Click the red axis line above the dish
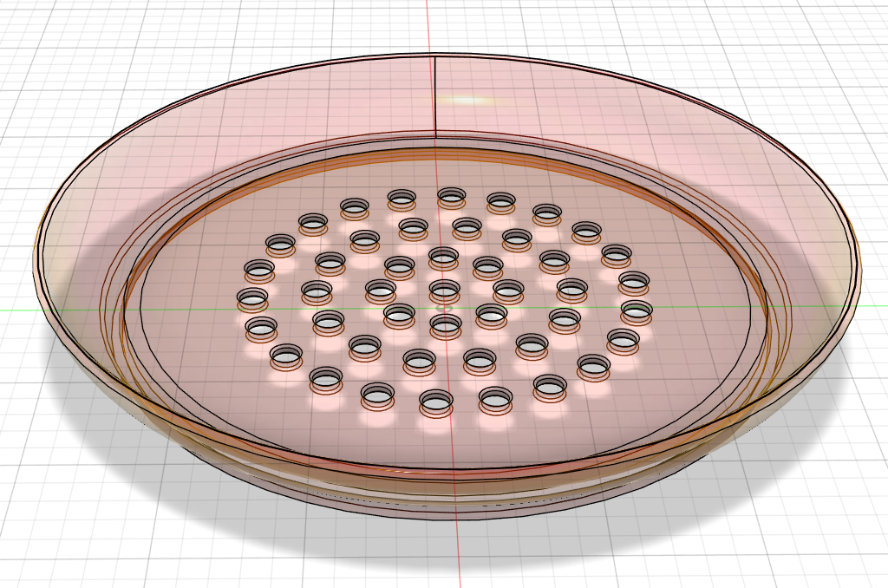Image resolution: width=888 pixels, height=588 pixels. 427,26
